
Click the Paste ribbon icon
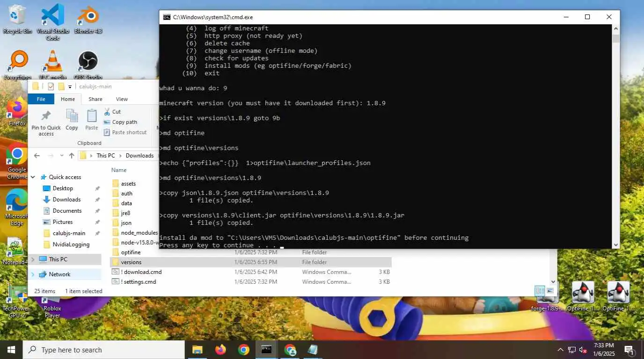[92, 120]
